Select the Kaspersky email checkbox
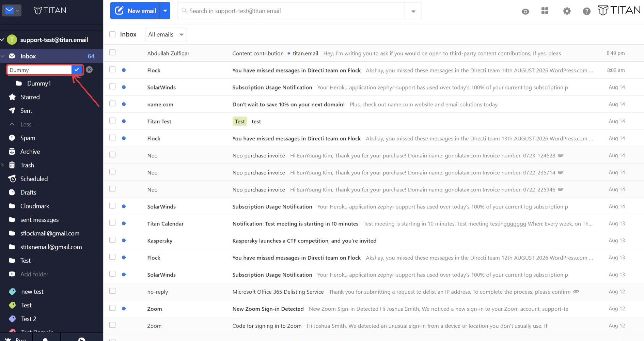Viewport: 644px width, 341px height. point(112,240)
